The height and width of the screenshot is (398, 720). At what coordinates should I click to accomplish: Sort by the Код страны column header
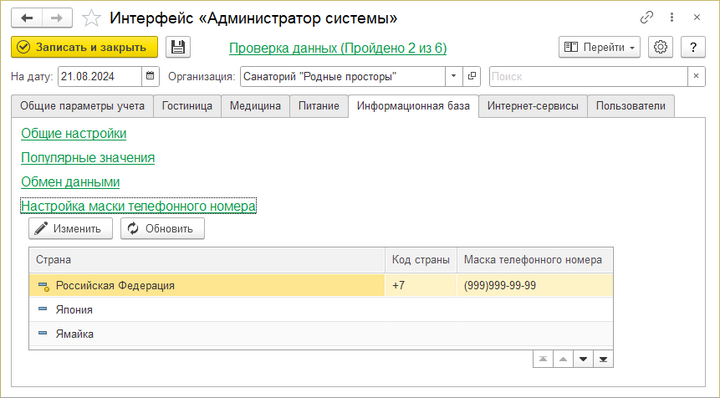click(421, 260)
